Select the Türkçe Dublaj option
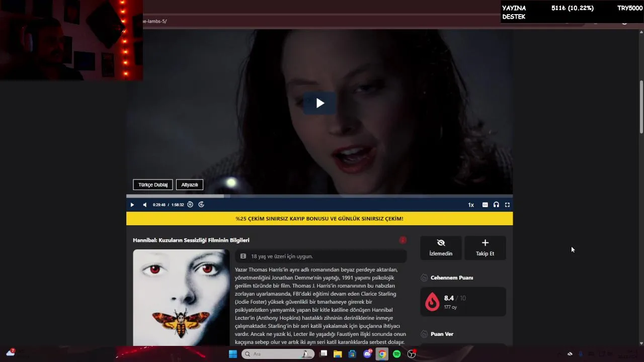Screen dimensions: 644x362 [153, 185]
